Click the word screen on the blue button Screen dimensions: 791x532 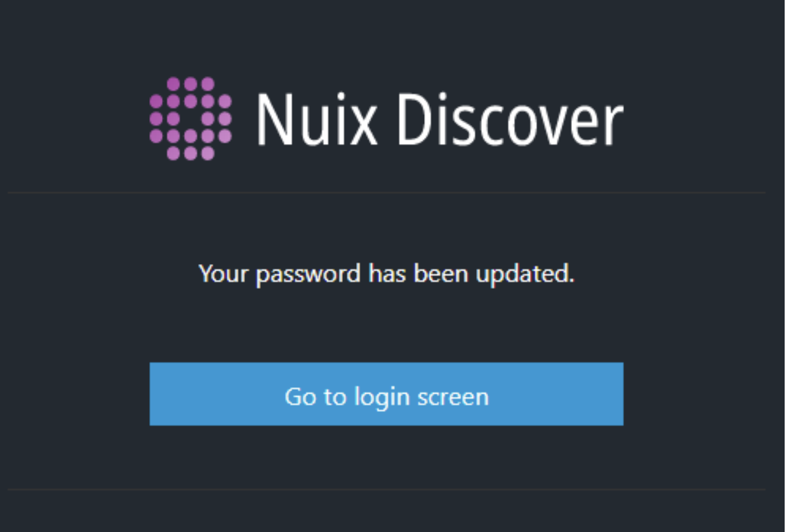pos(453,397)
